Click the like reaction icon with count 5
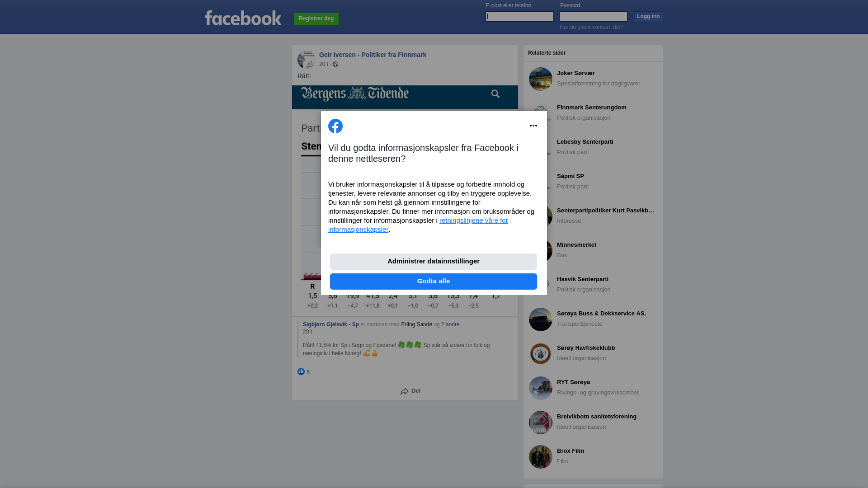Viewport: 868px width, 488px height. click(301, 371)
